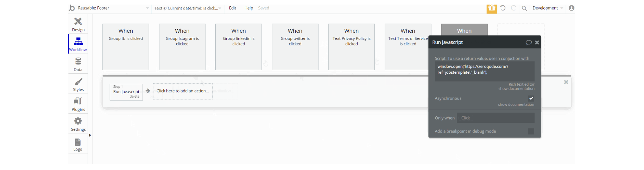This screenshot has width=644, height=170.
Task: Open the search magnifier tool
Action: 524,8
